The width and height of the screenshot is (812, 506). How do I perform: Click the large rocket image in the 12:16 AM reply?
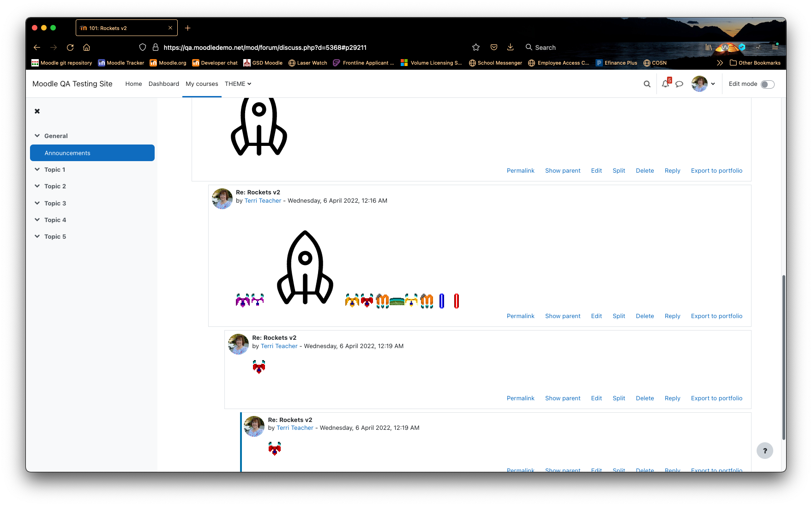[305, 267]
